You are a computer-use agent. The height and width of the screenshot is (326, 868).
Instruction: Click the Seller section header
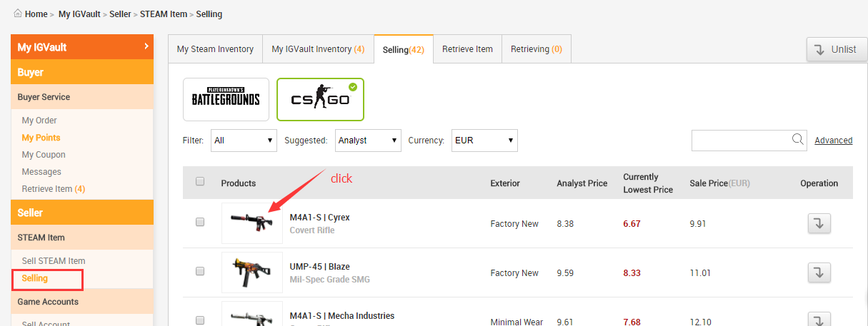(x=82, y=213)
